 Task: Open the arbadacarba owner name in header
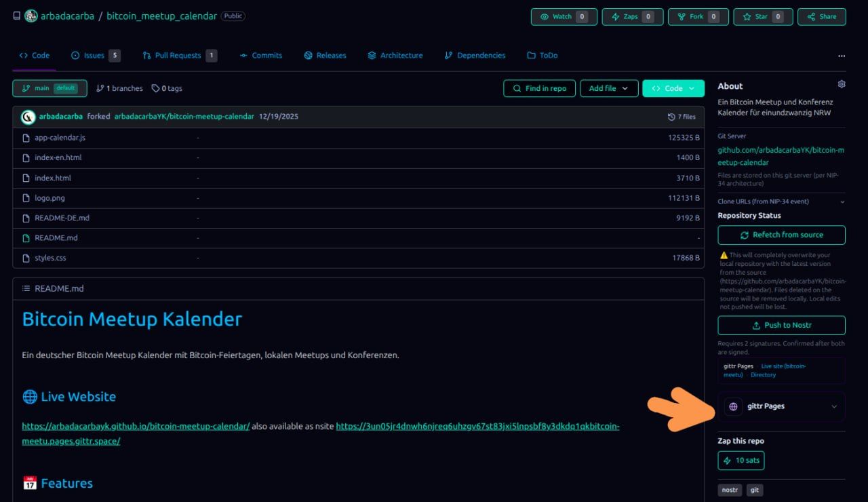coord(67,16)
